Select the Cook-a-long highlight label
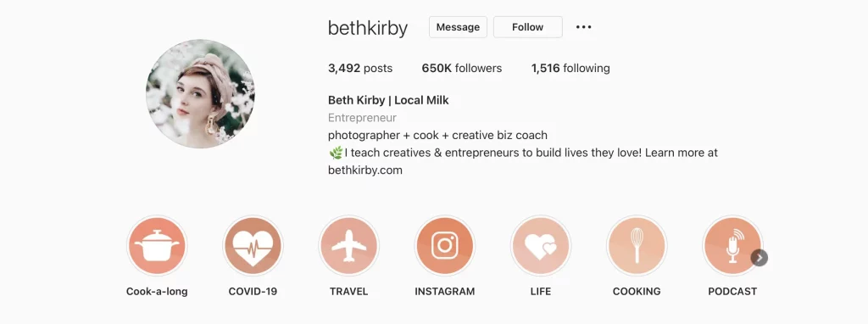The image size is (868, 324). point(157,291)
